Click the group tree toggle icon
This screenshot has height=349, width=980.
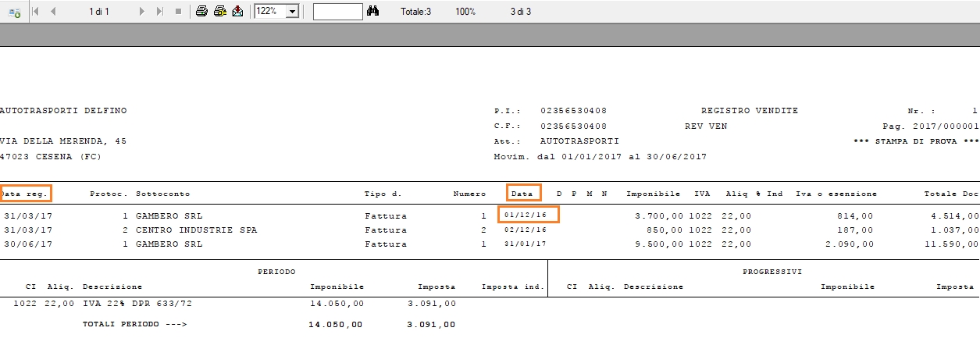pyautogui.click(x=13, y=12)
